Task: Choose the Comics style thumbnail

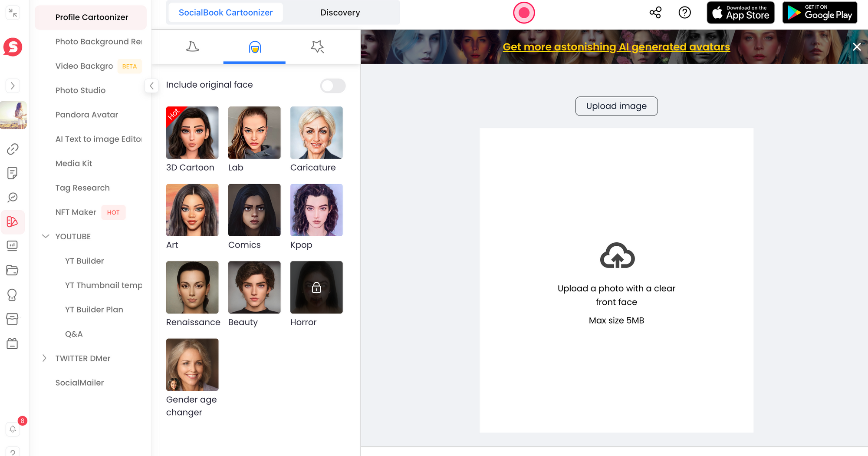Action: (254, 210)
